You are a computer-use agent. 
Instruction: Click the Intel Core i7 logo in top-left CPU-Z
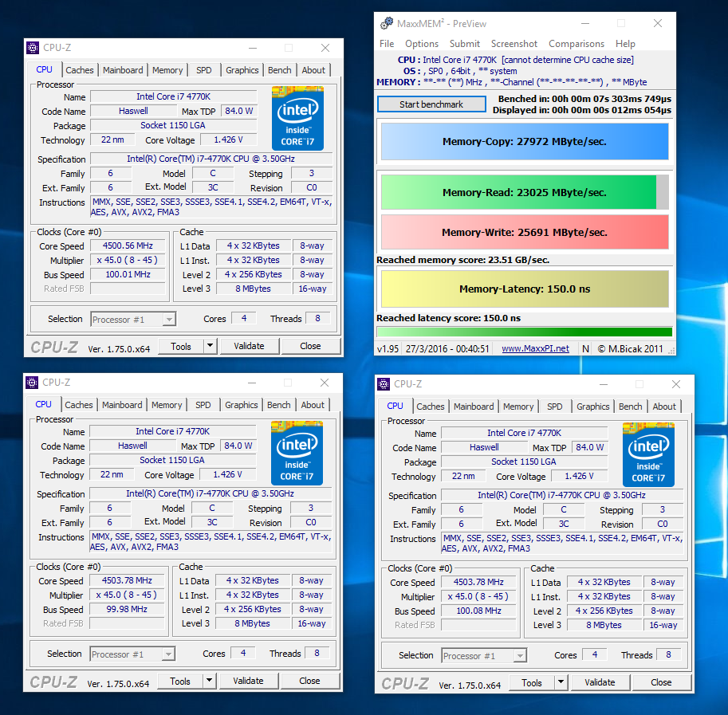point(297,118)
